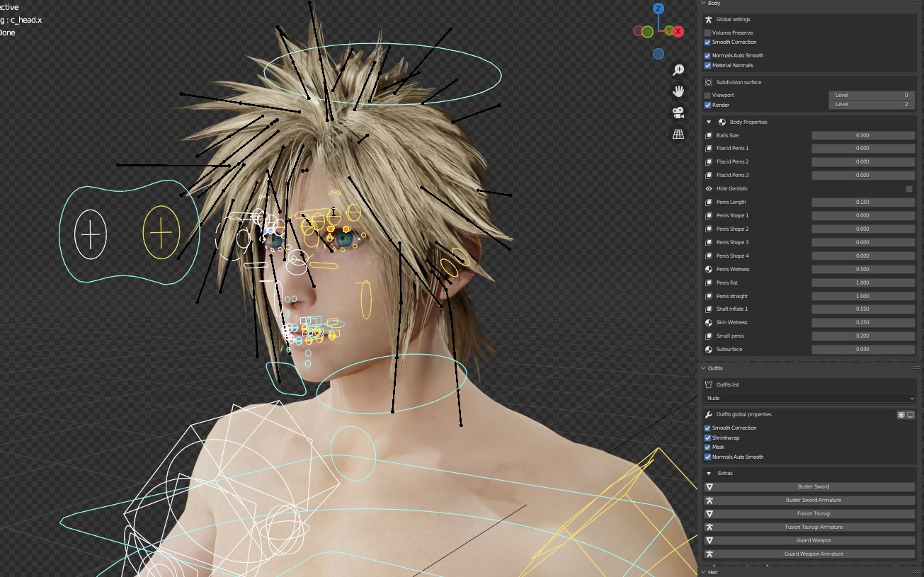This screenshot has height=577, width=924.
Task: Uncheck Normals Auto Smooth under Global settings
Action: point(707,55)
